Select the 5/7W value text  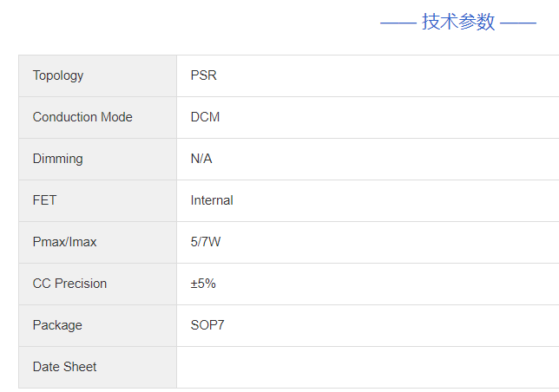(206, 242)
